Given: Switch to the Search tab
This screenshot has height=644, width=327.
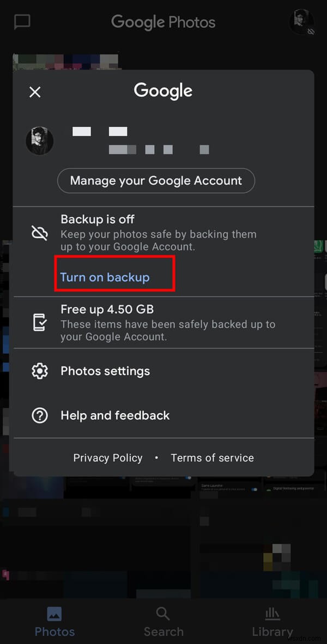Looking at the screenshot, I should [x=163, y=621].
